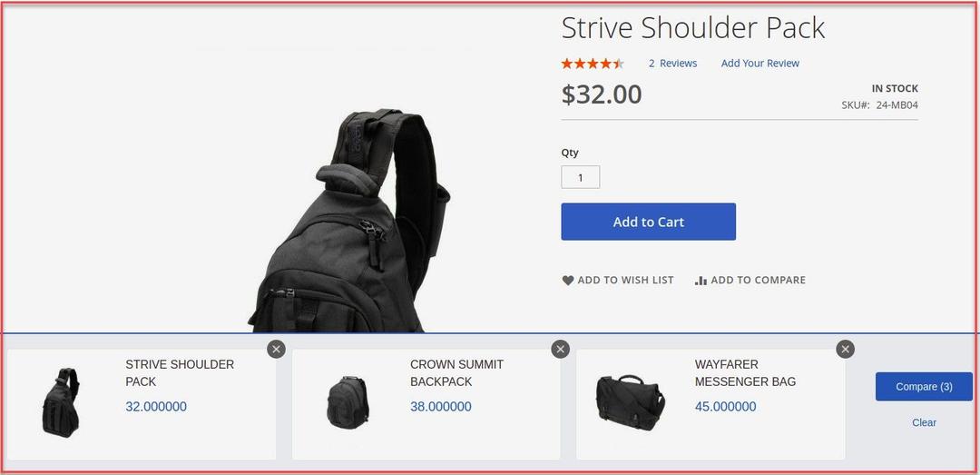Open the 2 Reviews link
This screenshot has width=980, height=475.
672,64
